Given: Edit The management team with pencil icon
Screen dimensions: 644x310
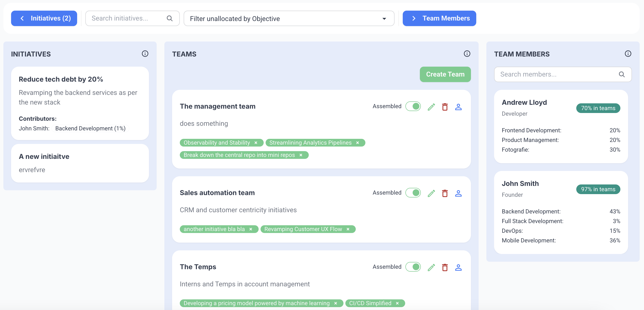Looking at the screenshot, I should tap(431, 107).
